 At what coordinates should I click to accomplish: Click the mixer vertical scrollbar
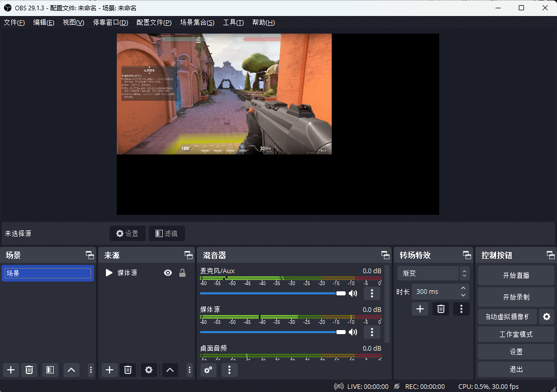(x=387, y=304)
